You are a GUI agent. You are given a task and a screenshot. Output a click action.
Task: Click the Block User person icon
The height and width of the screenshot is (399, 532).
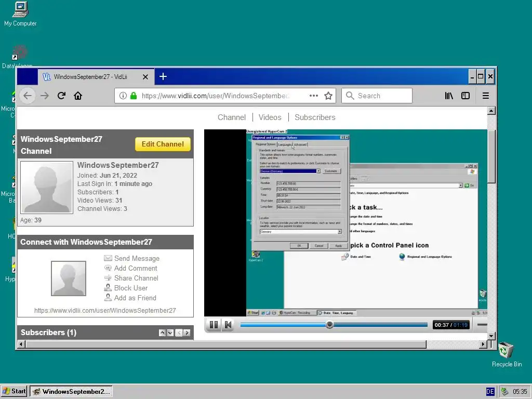click(x=108, y=288)
